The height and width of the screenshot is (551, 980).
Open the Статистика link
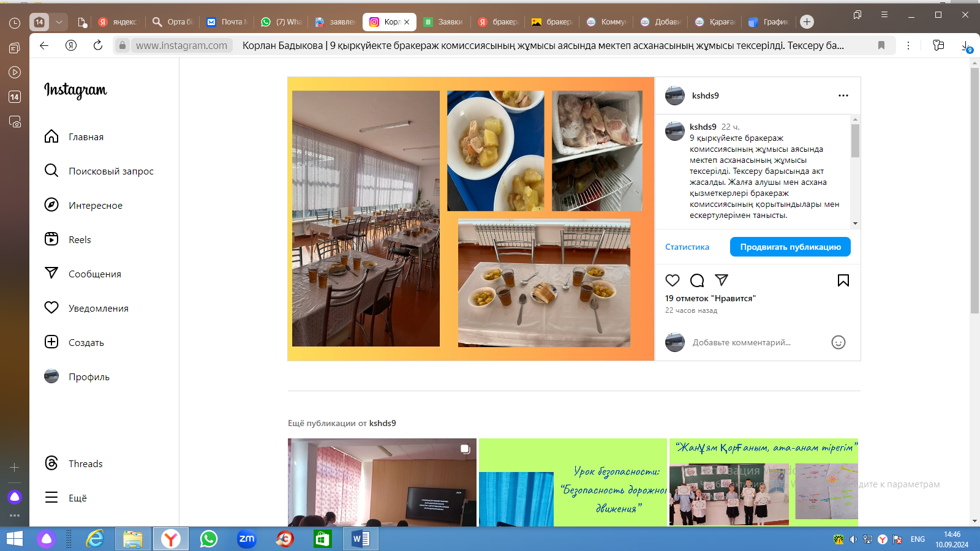(687, 247)
